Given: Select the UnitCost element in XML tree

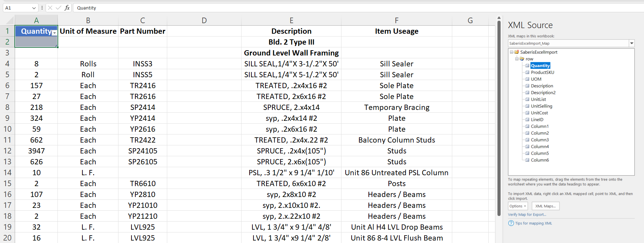Looking at the screenshot, I should click(539, 113).
